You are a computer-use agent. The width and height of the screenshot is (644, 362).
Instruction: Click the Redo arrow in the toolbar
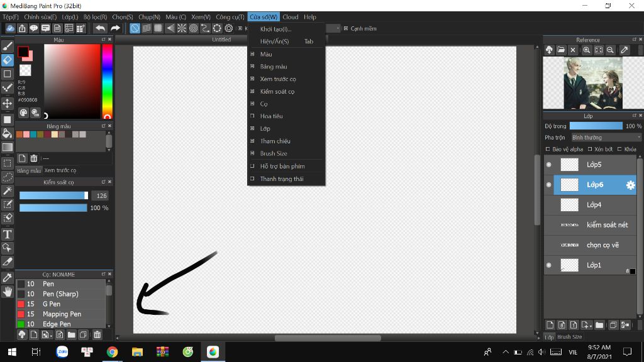[116, 28]
